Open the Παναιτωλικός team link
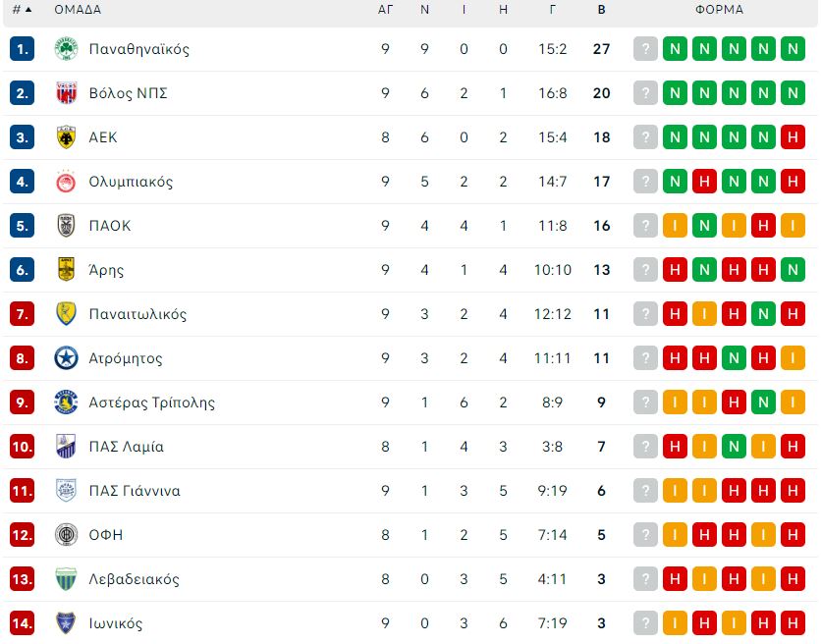821x644 pixels. [x=137, y=314]
